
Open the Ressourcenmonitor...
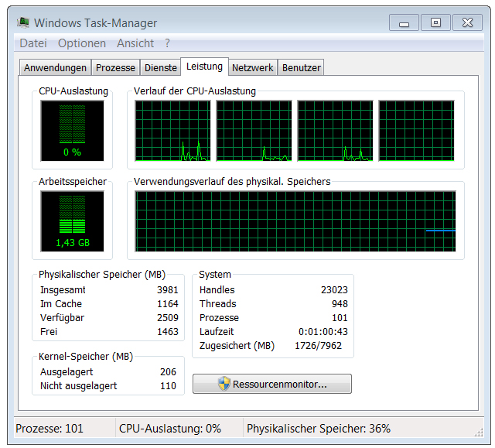pos(272,384)
